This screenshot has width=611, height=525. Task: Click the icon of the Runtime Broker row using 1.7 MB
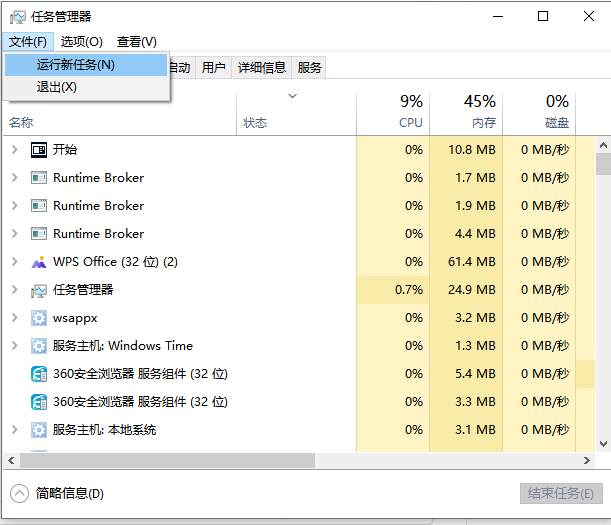pyautogui.click(x=39, y=178)
